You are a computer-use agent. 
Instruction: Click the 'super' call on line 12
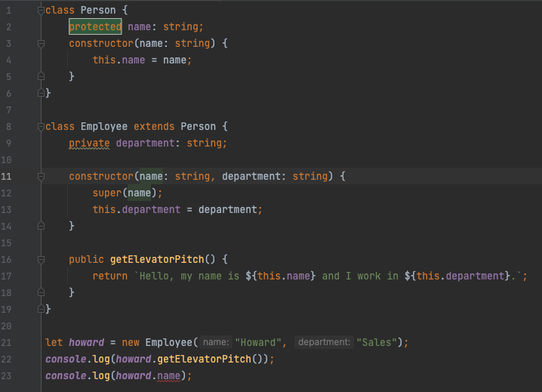(x=106, y=193)
